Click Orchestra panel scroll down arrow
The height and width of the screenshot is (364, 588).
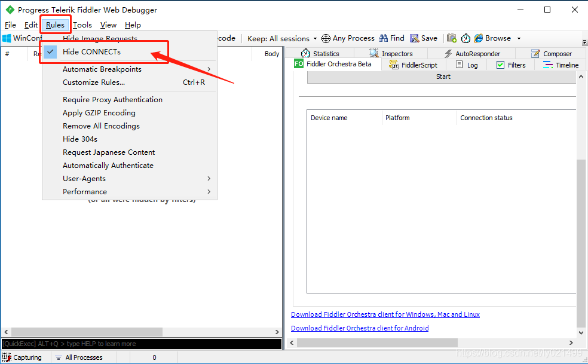click(581, 332)
